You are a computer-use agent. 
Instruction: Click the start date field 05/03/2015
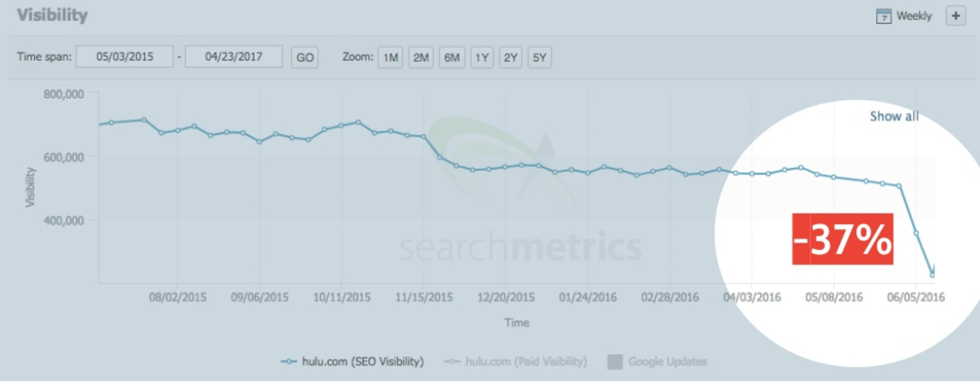pyautogui.click(x=125, y=57)
